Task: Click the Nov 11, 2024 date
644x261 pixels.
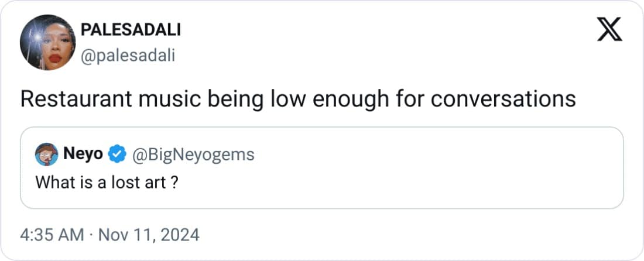Action: 148,235
